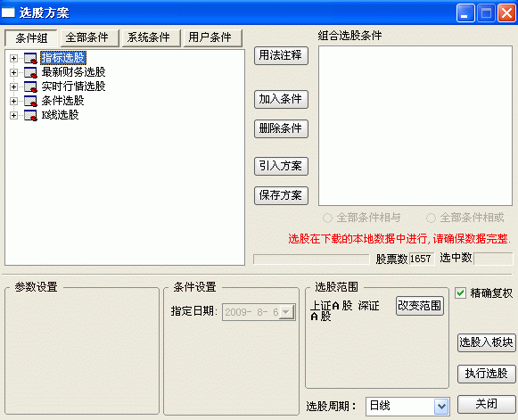Click the 执行选股 button
518x420 pixels.
(x=486, y=374)
